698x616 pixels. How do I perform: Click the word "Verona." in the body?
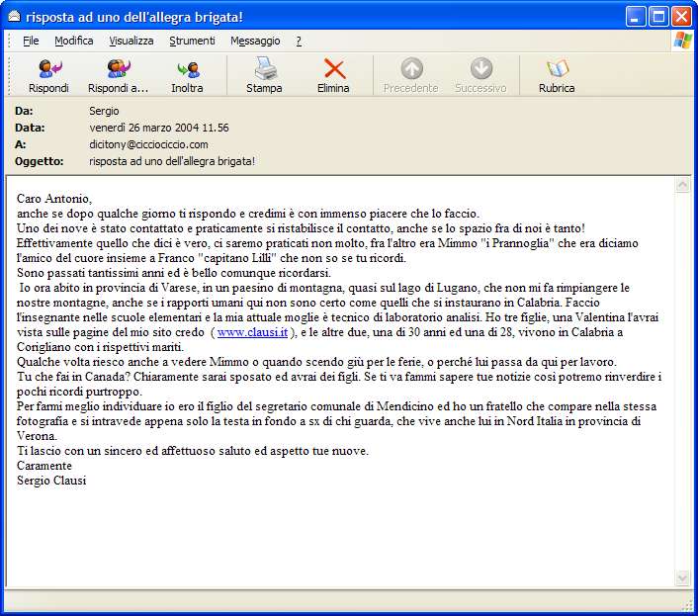pos(37,436)
